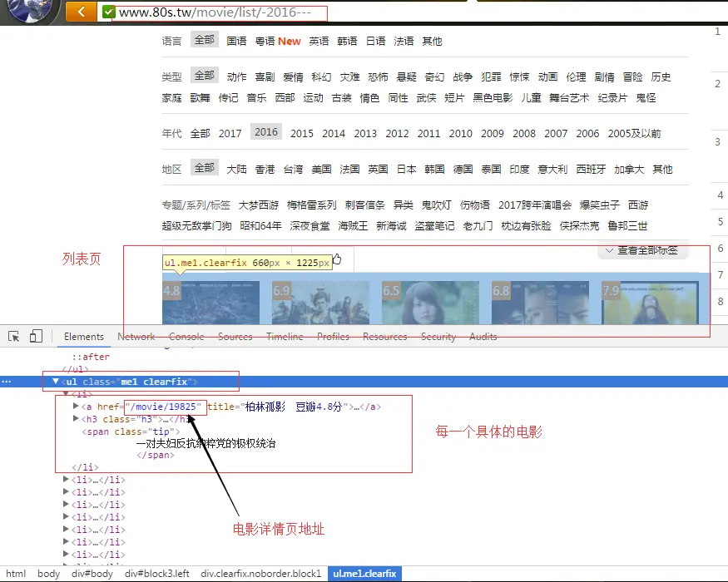Open the 梅格雷系列 tag link

(311, 205)
